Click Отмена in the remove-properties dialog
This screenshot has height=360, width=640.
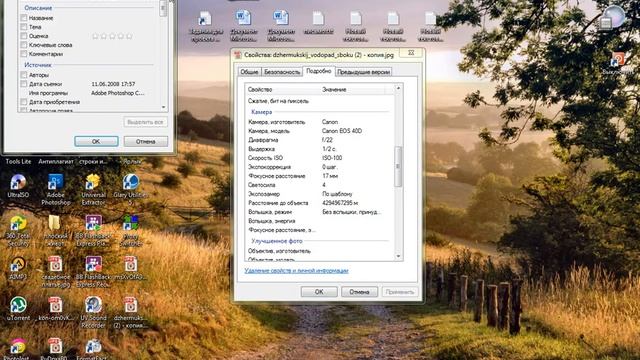146,142
